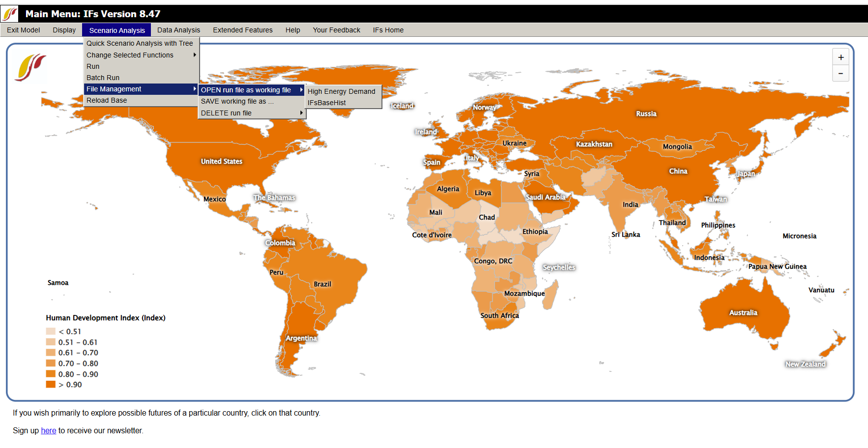Click the map zoom out minus button
Viewport: 868px width, 448px height.
point(840,74)
